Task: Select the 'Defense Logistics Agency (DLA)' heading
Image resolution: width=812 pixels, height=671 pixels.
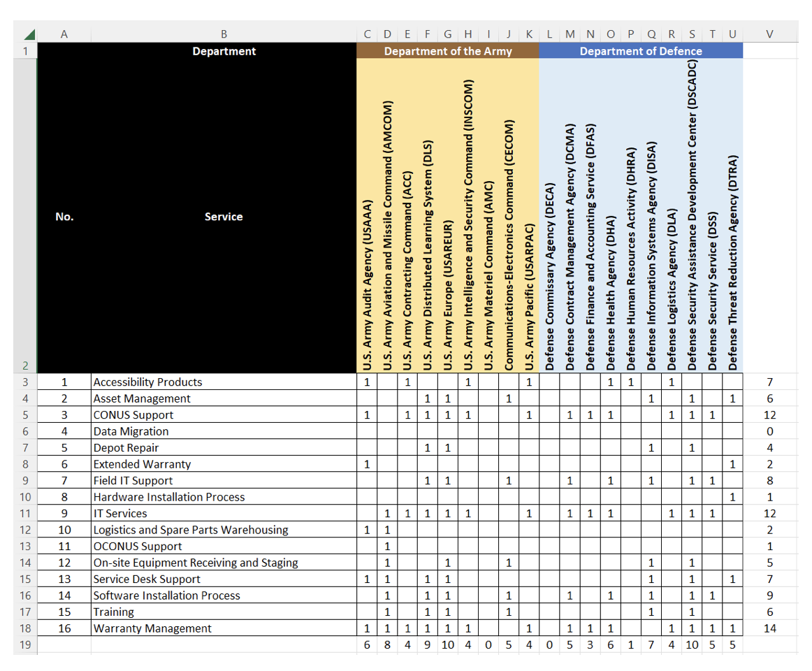Action: pos(672,216)
